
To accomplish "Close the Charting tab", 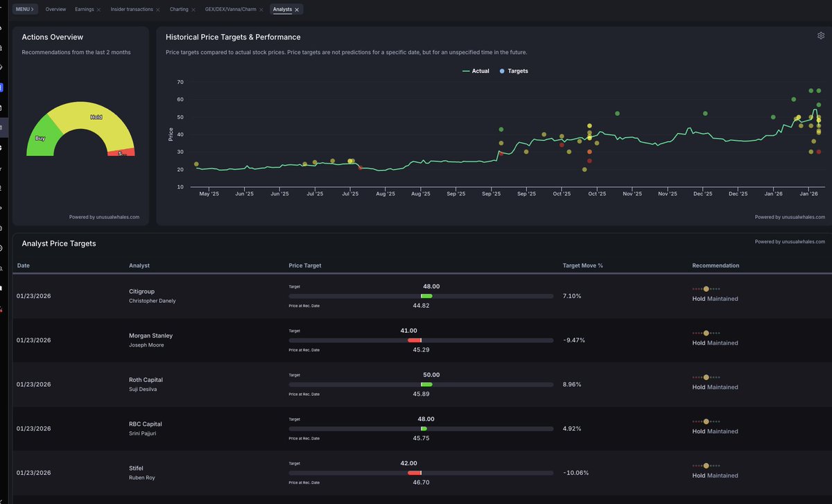I will (194, 10).
